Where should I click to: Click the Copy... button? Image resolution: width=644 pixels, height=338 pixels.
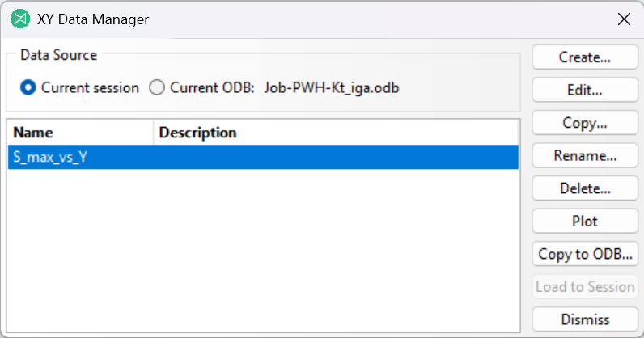point(585,123)
